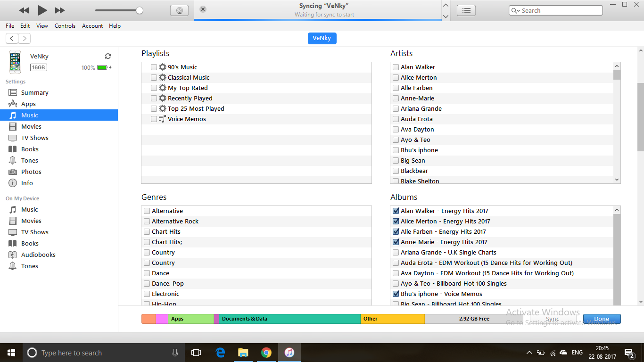Skip to the previous track
Viewport: 644px width, 362px height.
click(24, 10)
